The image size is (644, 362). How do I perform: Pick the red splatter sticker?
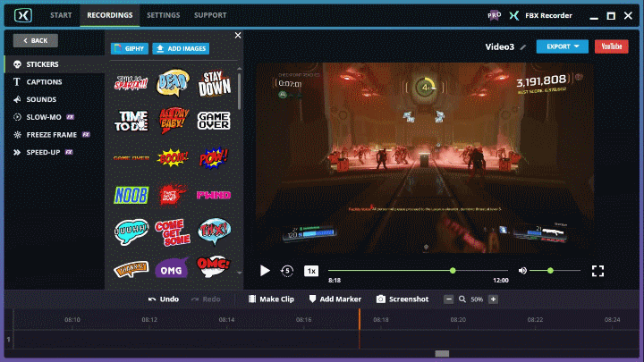(173, 195)
